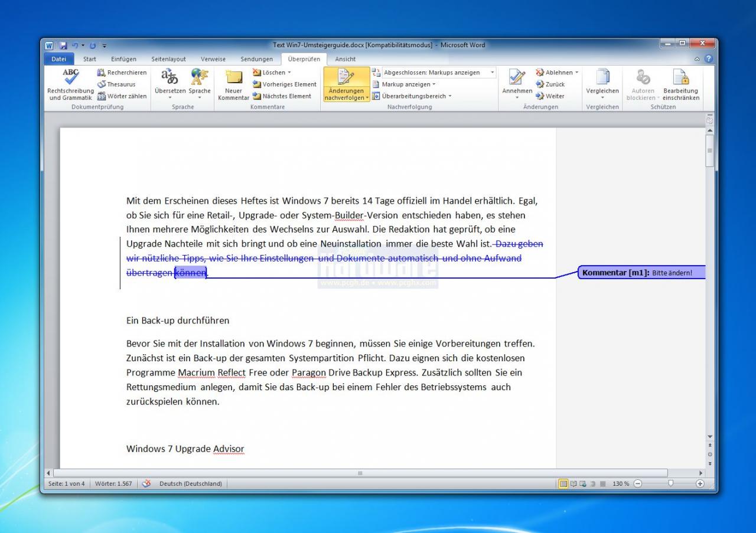Click status bar Seite: 1 von 4
756x533 pixels.
point(66,483)
